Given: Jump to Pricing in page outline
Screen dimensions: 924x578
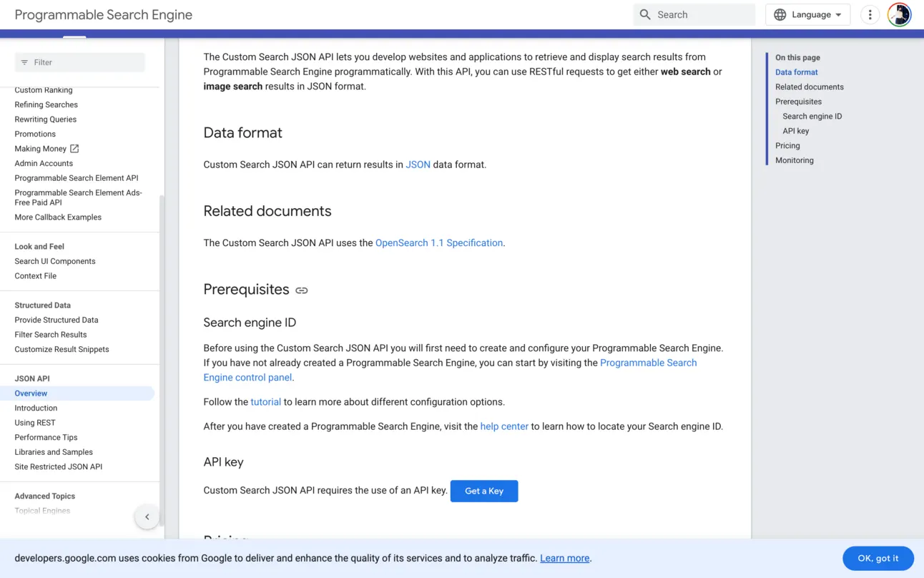Looking at the screenshot, I should tap(787, 145).
